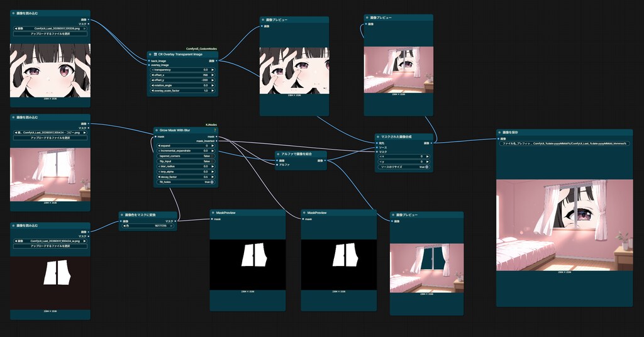
Task: Click the Comfyroll_CustomNodes badge text
Action: pos(201,49)
